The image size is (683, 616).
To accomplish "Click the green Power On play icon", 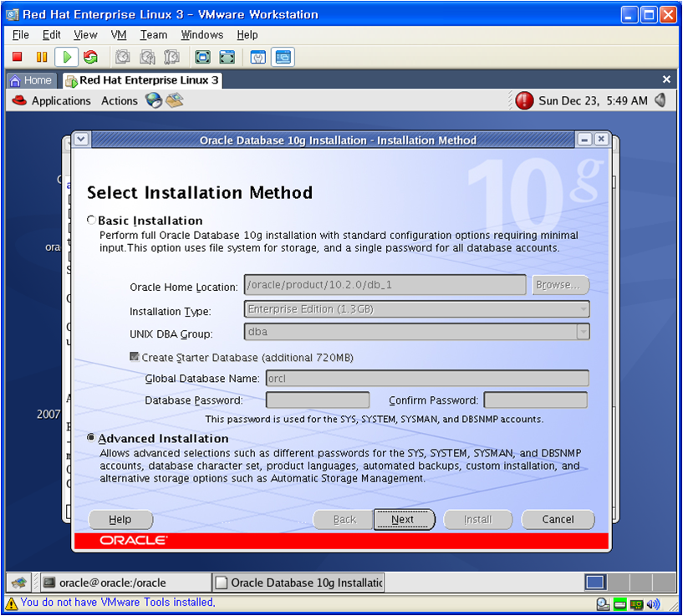I will coord(67,57).
